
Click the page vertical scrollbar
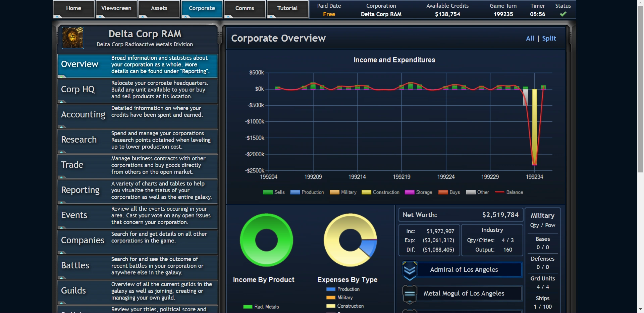coord(640,156)
